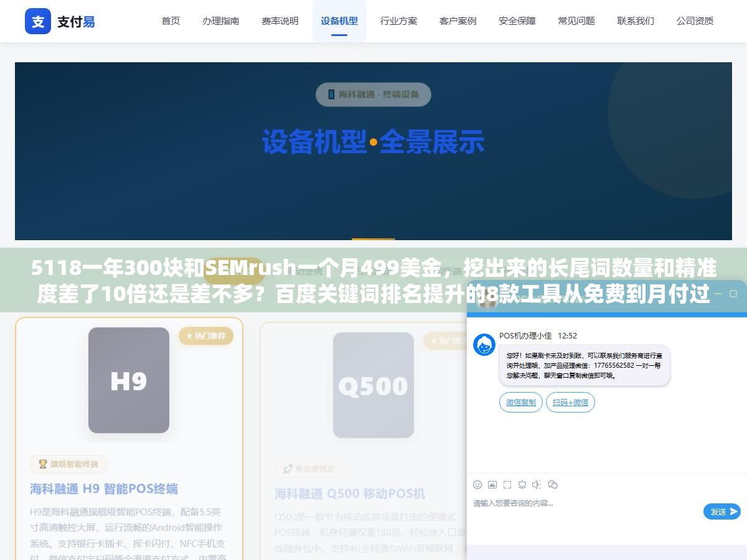Viewport: 747px width, 560px height.
Task: Open 海科融通 H9 智能POS终端 title
Action: coord(104,489)
